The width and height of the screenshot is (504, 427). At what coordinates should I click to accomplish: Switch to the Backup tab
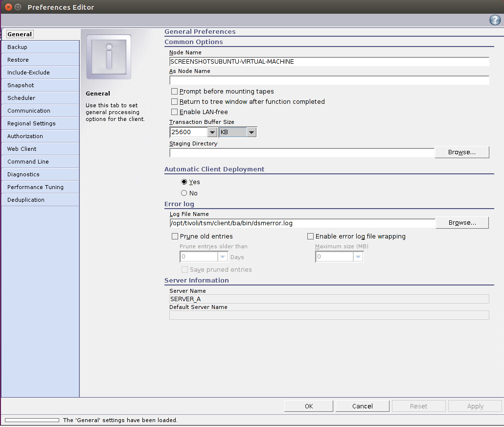(40, 47)
